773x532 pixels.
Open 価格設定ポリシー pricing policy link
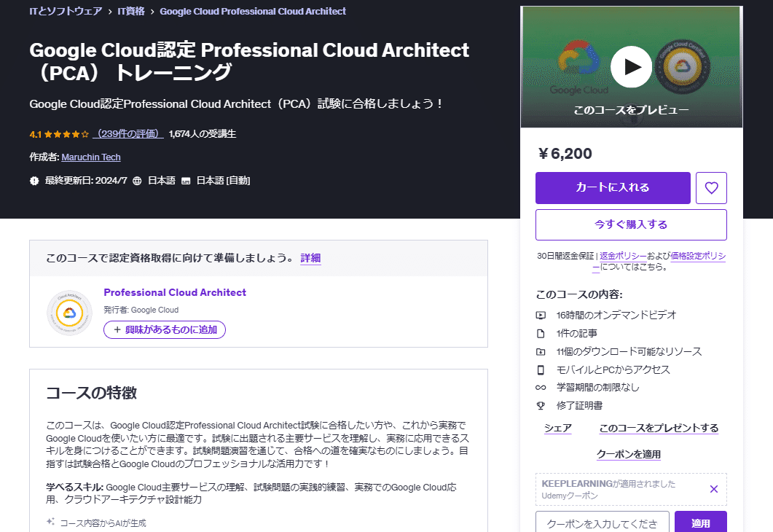[x=698, y=256]
